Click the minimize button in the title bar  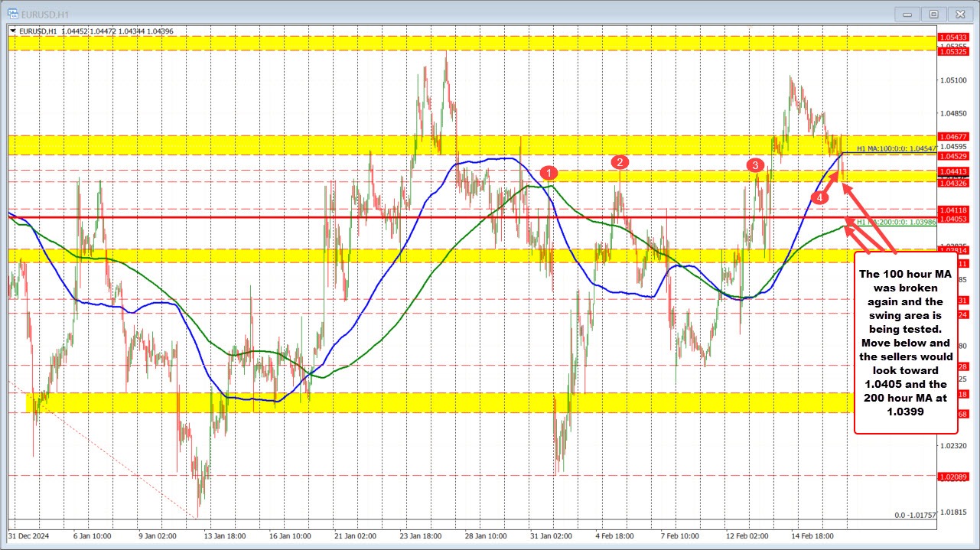click(906, 13)
